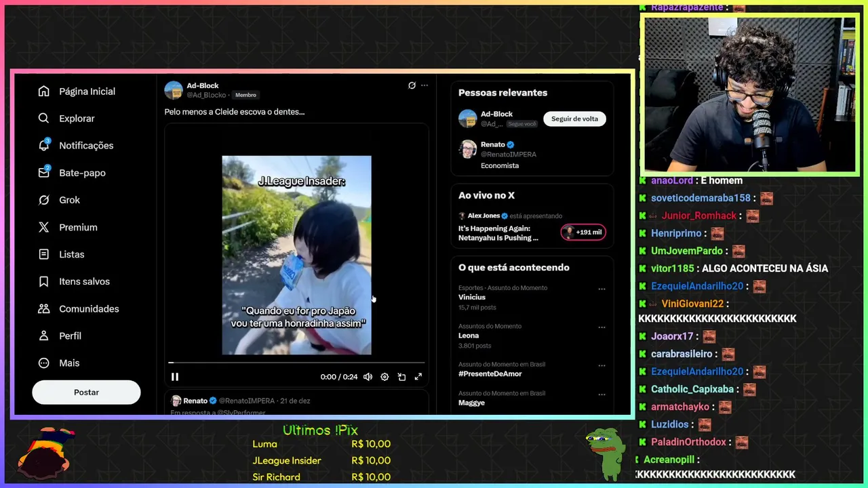Click chat username Junior_Romhack
The width and height of the screenshot is (868, 488).
click(x=698, y=216)
